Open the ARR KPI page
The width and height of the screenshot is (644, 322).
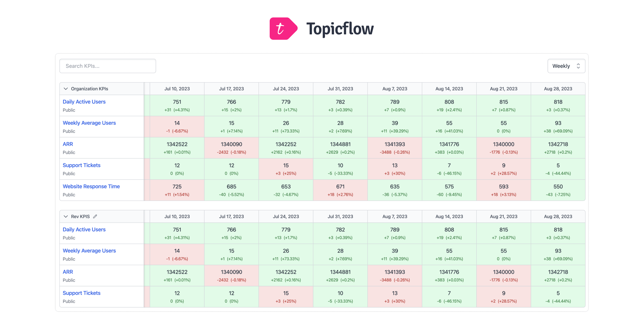tap(68, 144)
